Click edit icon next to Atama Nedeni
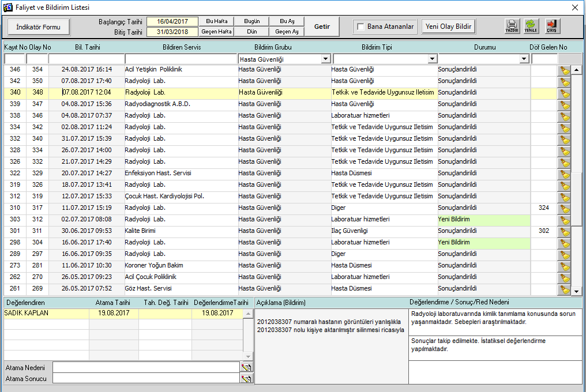 pos(246,367)
